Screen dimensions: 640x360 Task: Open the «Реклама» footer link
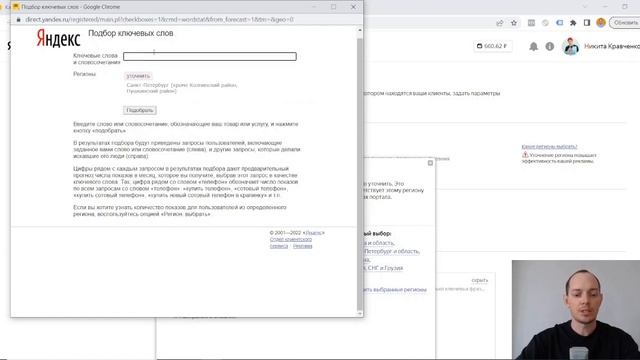tap(302, 246)
